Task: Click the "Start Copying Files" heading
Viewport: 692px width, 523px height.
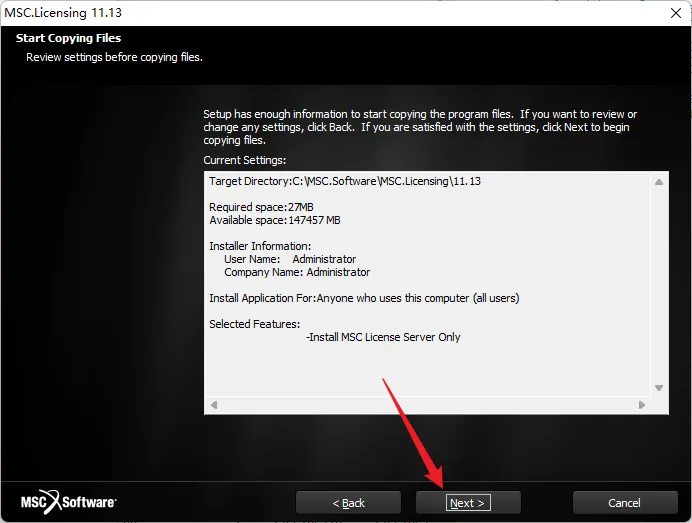Action: [x=68, y=38]
